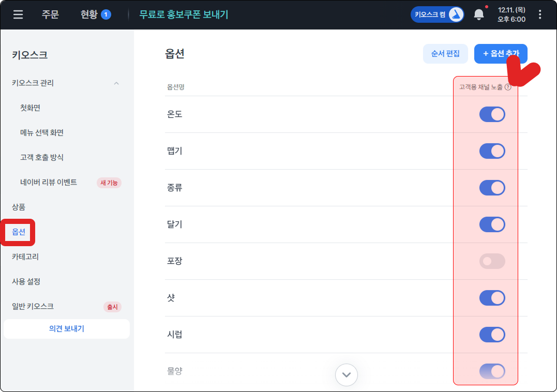This screenshot has width=557, height=392.
Task: Open 무료로 홍보쿠폰 보내기 link
Action: 184,14
